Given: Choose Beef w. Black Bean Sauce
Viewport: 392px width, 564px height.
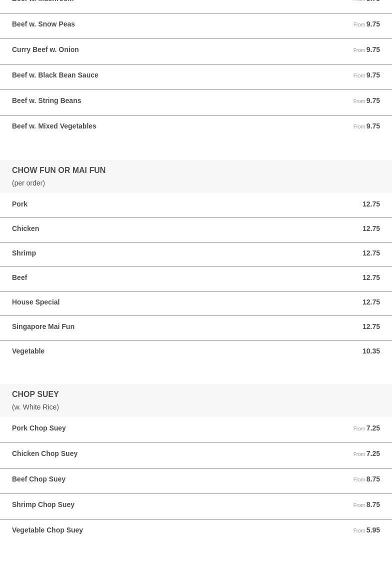Looking at the screenshot, I should coord(55,75).
